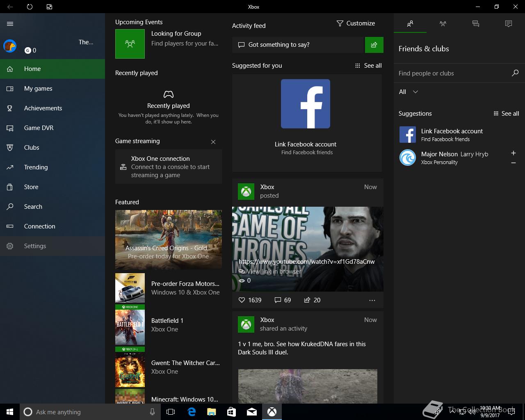
Task: Click Minecraft: Windows 10 listing text
Action: click(x=185, y=399)
